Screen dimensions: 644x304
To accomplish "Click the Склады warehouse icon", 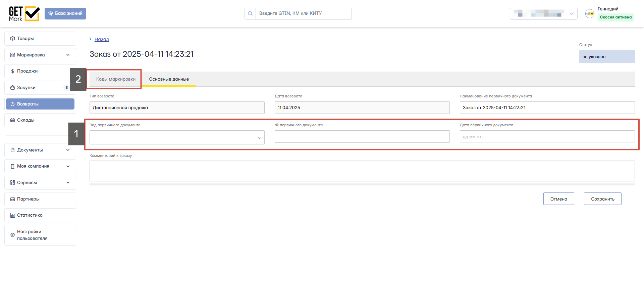I will [x=12, y=120].
